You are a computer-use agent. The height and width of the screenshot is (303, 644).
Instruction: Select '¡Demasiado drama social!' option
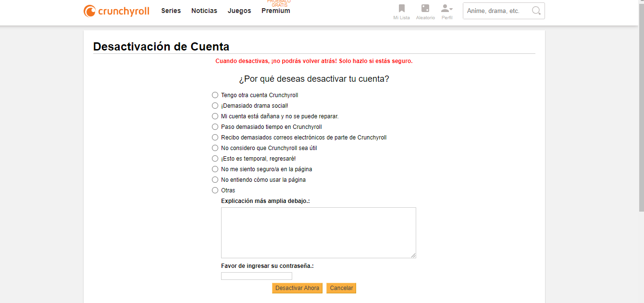215,106
